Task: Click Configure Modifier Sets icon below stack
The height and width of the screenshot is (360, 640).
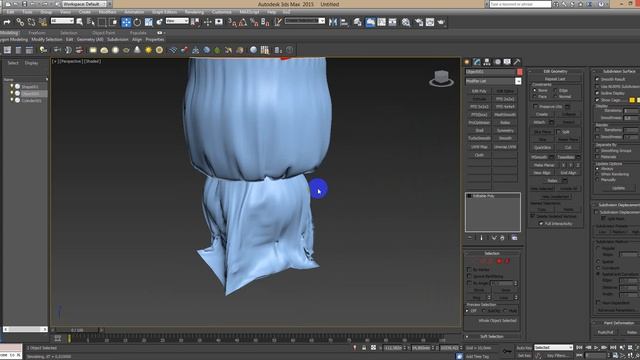Action: coord(514,238)
